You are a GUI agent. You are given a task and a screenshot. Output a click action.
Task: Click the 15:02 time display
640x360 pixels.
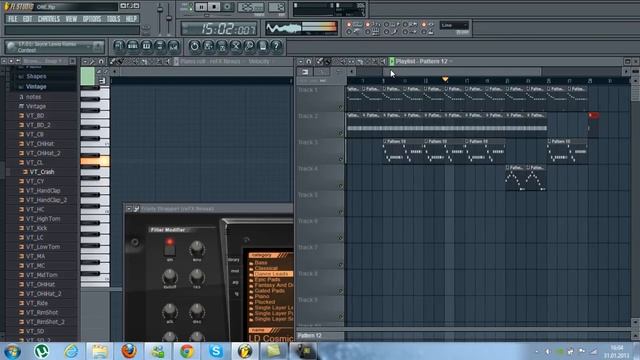220,29
